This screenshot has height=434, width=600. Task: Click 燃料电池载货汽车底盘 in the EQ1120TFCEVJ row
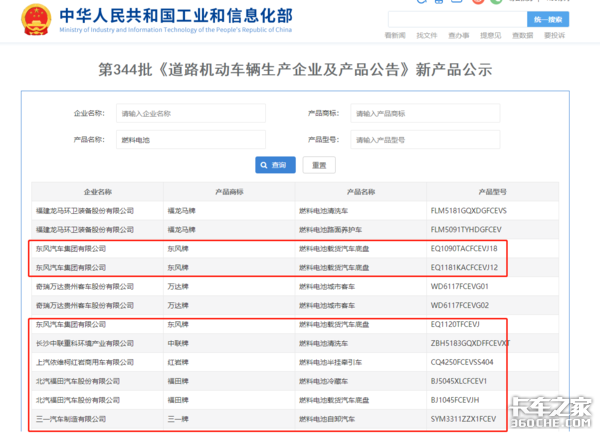(x=334, y=325)
